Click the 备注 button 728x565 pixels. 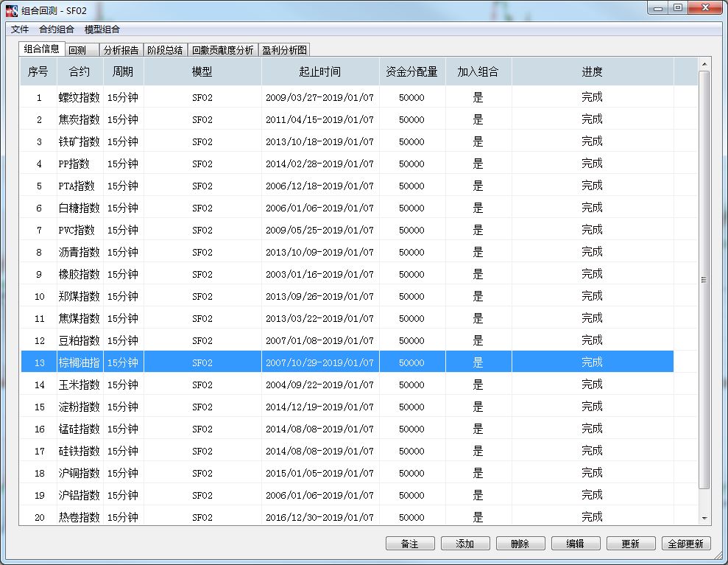[410, 544]
